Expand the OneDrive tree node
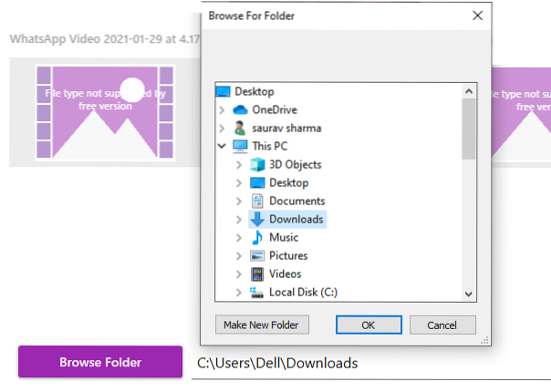 (222, 109)
